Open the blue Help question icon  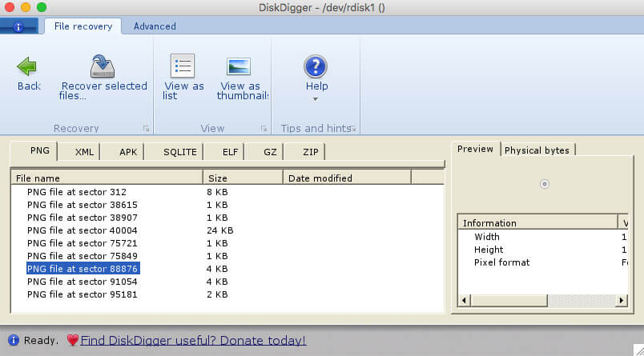point(316,66)
